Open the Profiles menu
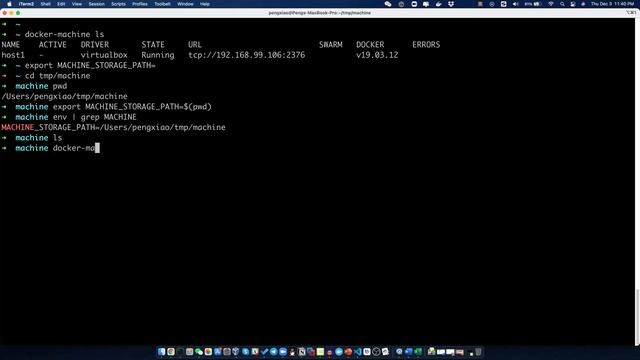The width and height of the screenshot is (640, 360). (140, 4)
